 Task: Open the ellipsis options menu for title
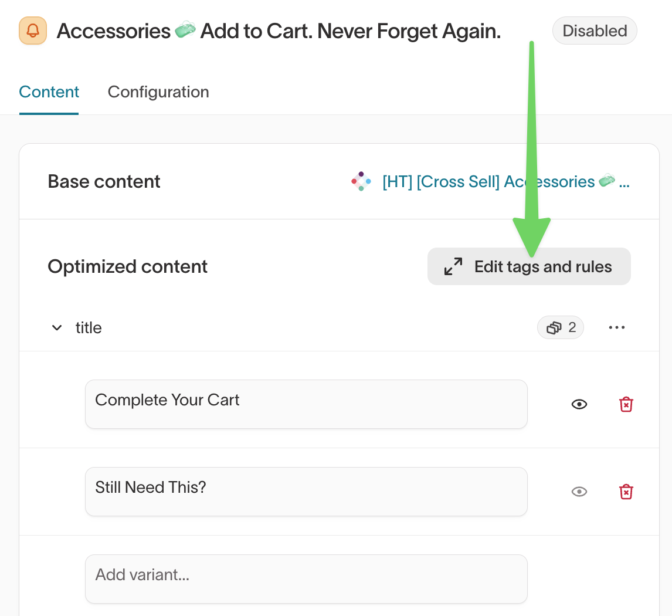point(616,327)
